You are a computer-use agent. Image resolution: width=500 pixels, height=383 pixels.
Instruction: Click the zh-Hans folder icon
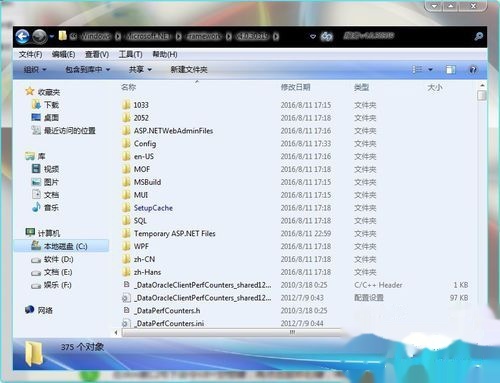[x=126, y=272]
